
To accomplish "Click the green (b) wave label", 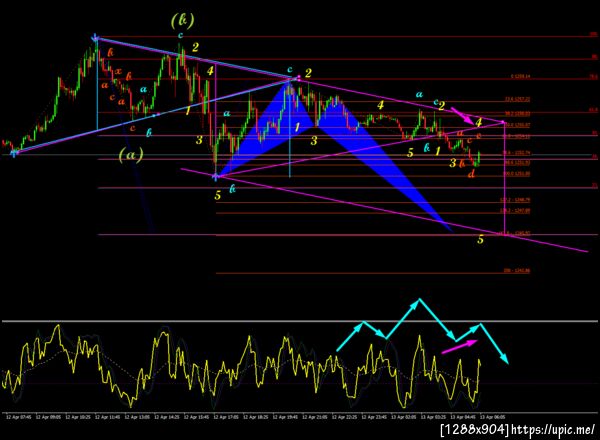I will click(x=183, y=21).
